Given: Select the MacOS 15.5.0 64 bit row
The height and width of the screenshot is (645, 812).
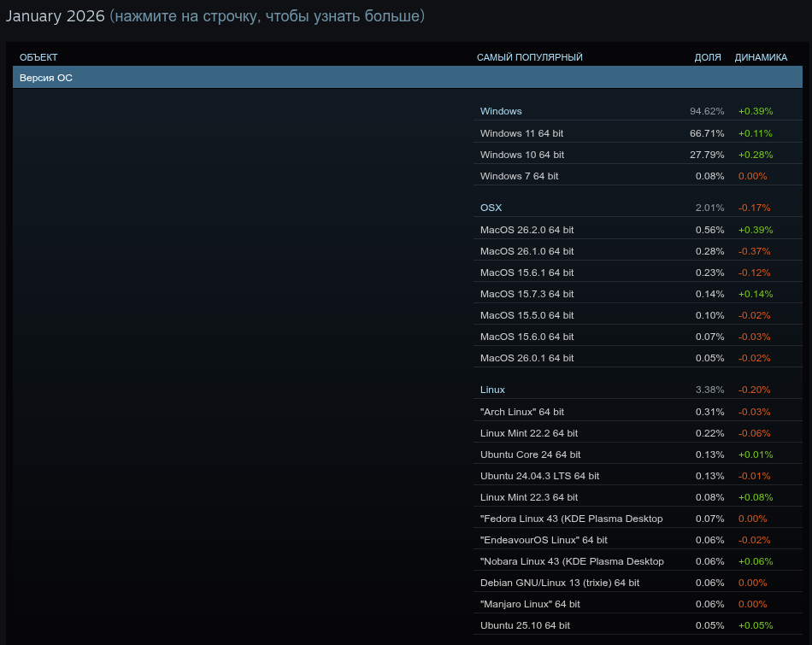Looking at the screenshot, I should point(638,315).
